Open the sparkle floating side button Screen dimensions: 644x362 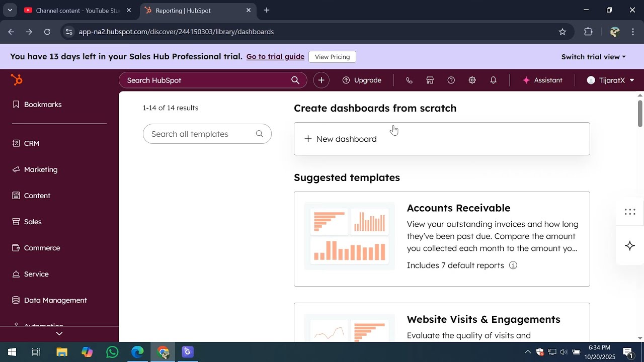tap(630, 246)
